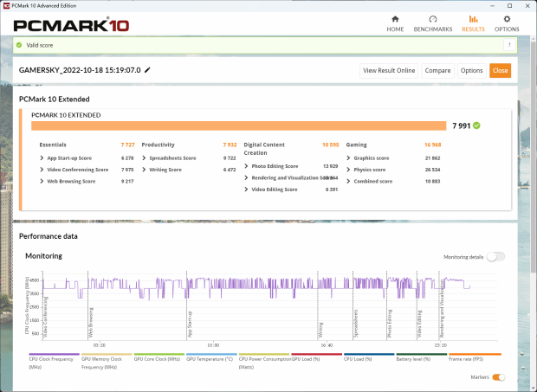
Task: Click the Performance data heading
Action: pyautogui.click(x=49, y=236)
